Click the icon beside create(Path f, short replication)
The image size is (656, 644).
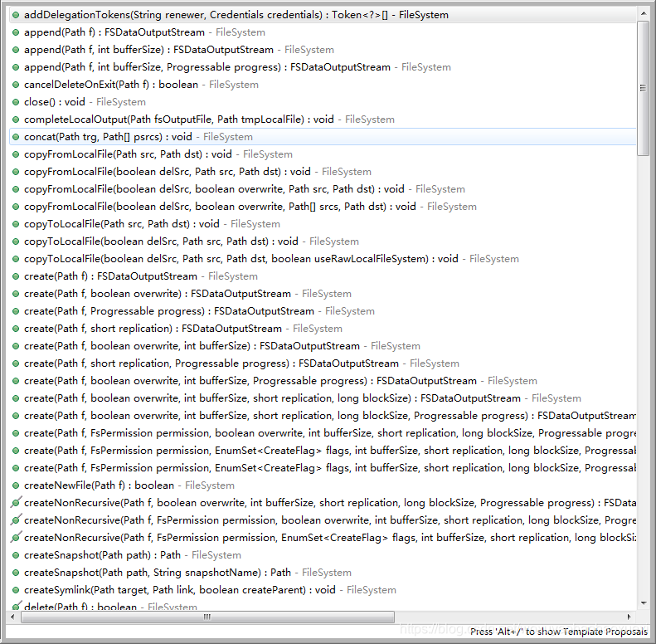point(16,329)
